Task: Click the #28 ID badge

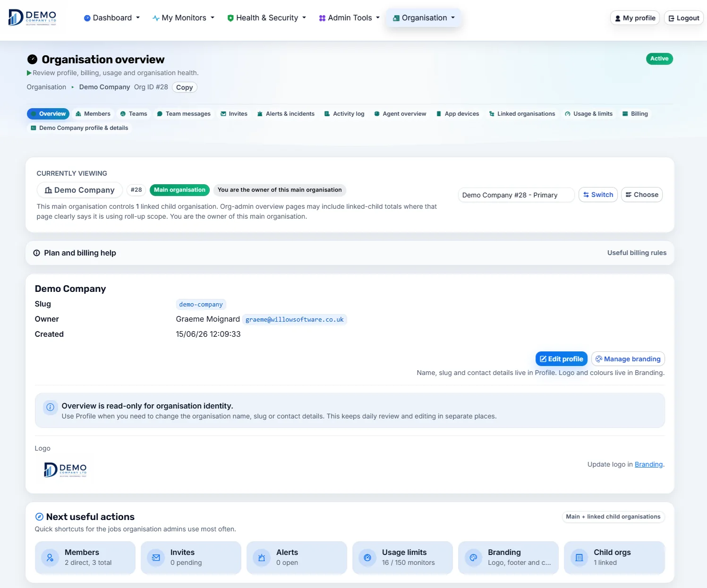Action: (136, 190)
